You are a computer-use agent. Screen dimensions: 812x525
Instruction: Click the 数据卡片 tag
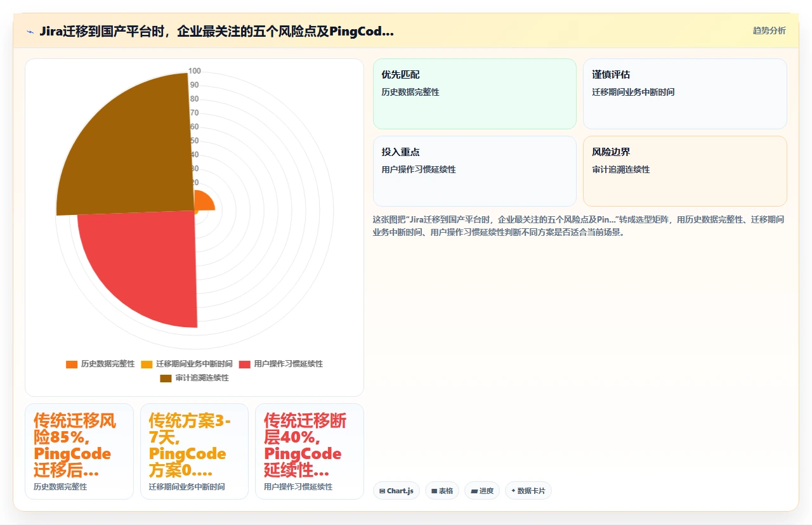coord(528,491)
